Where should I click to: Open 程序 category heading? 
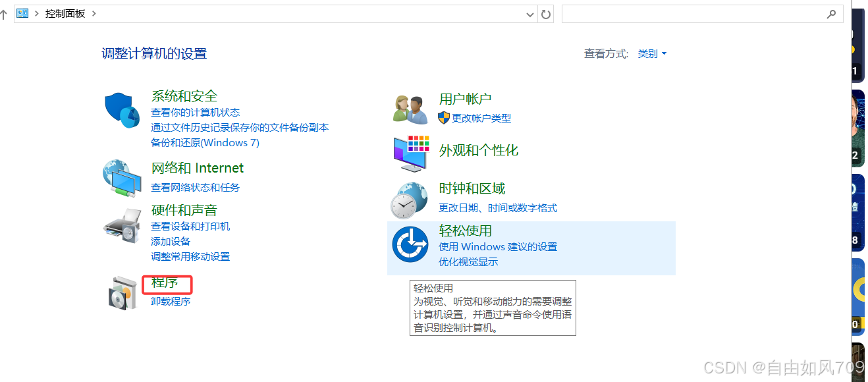click(x=165, y=283)
